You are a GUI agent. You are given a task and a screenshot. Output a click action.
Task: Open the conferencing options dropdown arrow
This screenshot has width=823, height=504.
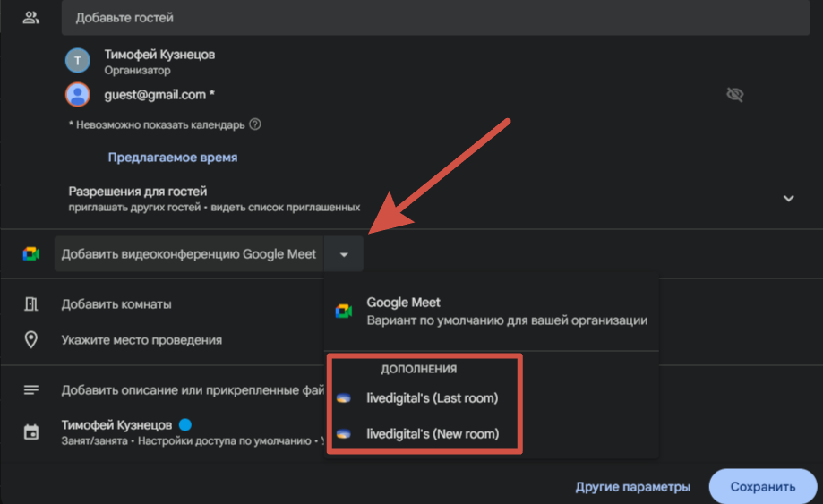click(344, 254)
